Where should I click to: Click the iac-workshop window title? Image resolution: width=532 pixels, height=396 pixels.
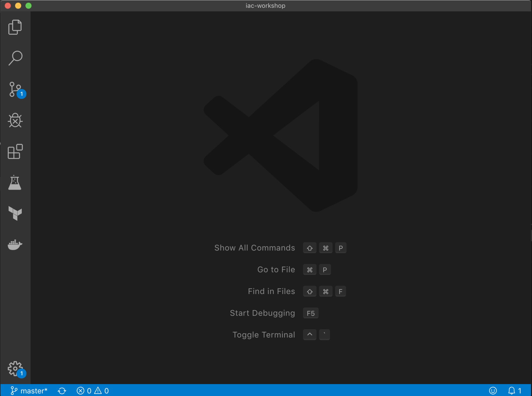tap(265, 6)
